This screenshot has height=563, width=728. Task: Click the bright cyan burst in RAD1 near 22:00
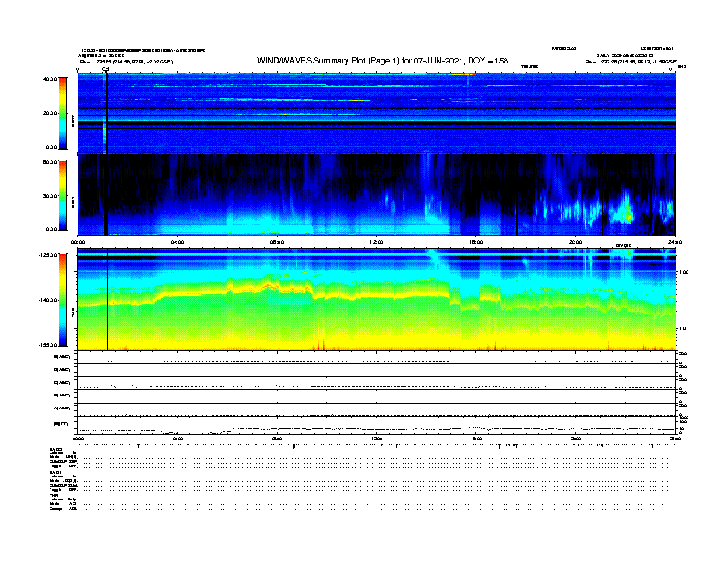[625, 209]
